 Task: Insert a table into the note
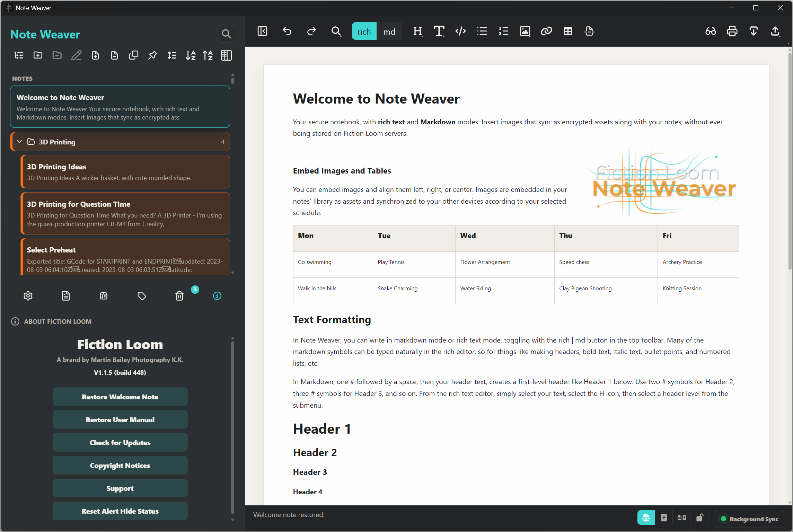click(568, 31)
